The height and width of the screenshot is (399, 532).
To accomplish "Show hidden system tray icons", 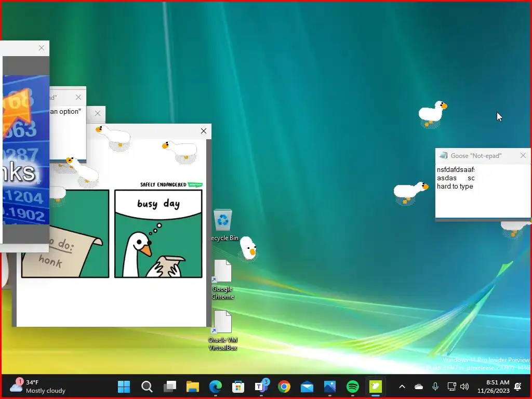I will tap(402, 387).
